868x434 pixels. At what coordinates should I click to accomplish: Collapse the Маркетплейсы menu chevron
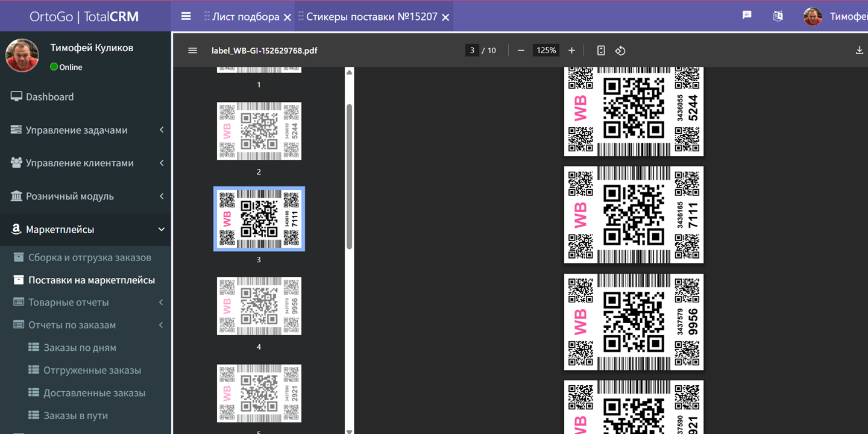[x=162, y=229]
